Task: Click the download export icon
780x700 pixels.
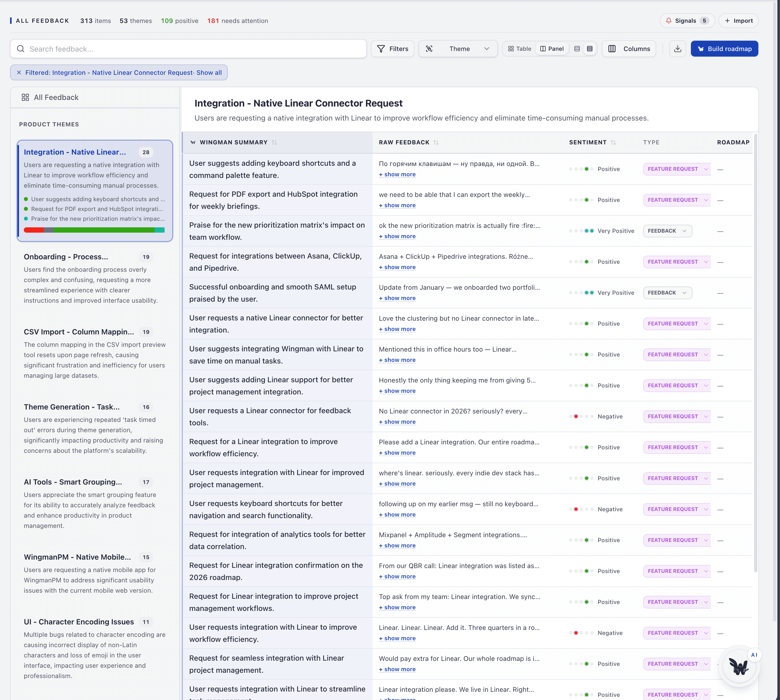Action: (x=677, y=49)
